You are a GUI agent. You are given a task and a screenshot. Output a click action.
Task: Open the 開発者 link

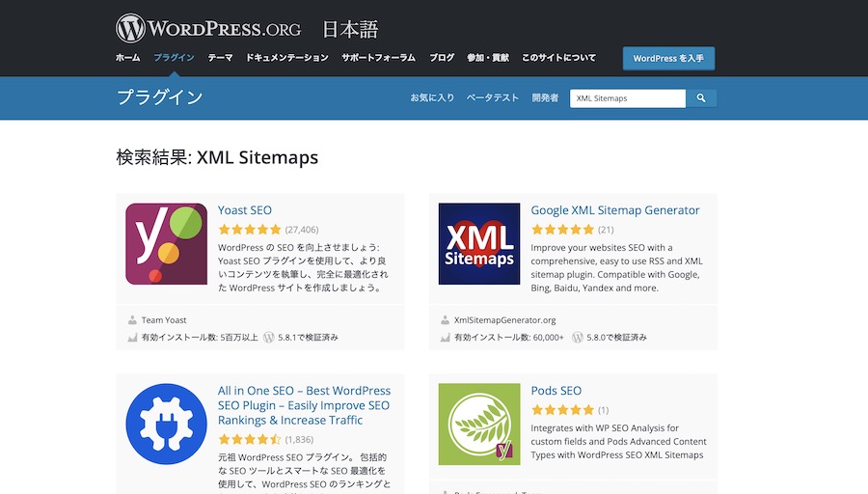pos(545,98)
